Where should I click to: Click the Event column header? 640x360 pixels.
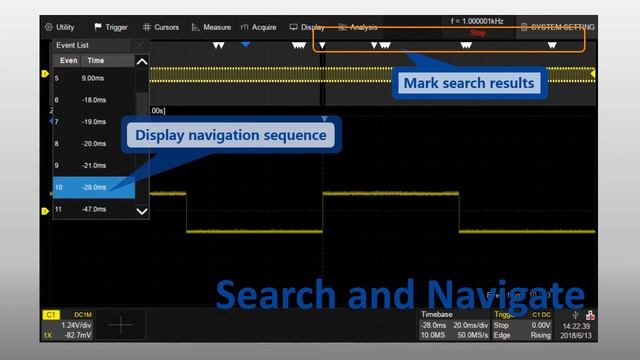click(x=68, y=60)
